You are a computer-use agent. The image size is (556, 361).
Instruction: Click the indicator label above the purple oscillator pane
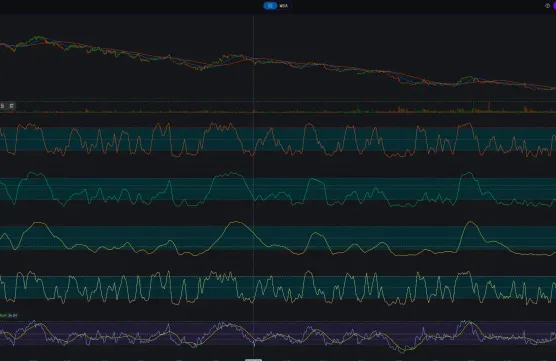point(9,315)
